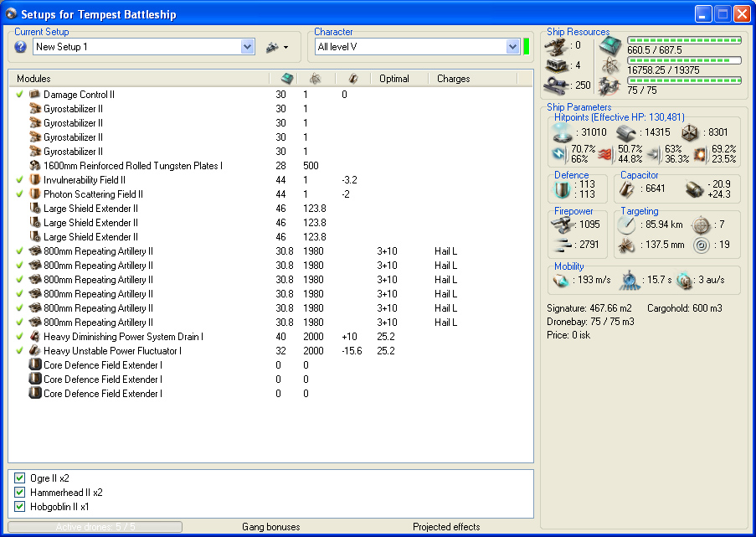Disable the Hobgoblin II x1 drone
756x537 pixels.
point(20,507)
